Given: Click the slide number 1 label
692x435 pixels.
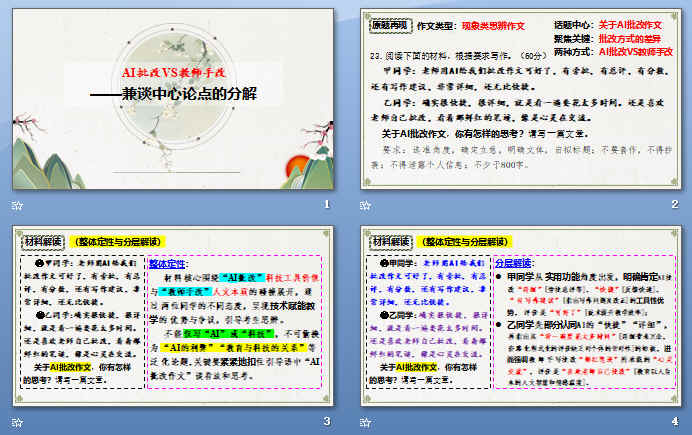Looking at the screenshot, I should click(x=326, y=205).
